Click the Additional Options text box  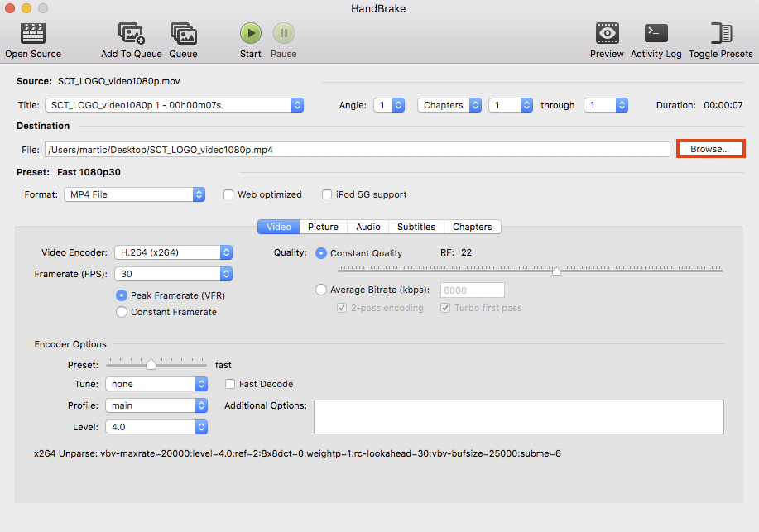pos(519,417)
